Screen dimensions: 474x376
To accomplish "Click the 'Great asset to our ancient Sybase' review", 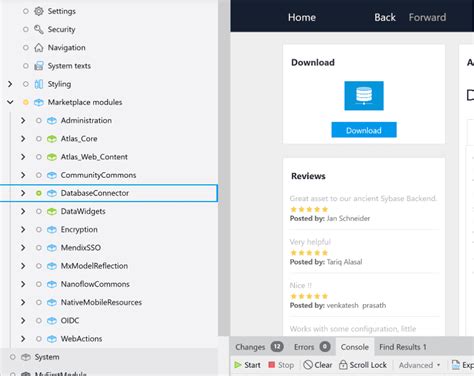I will pyautogui.click(x=363, y=199).
